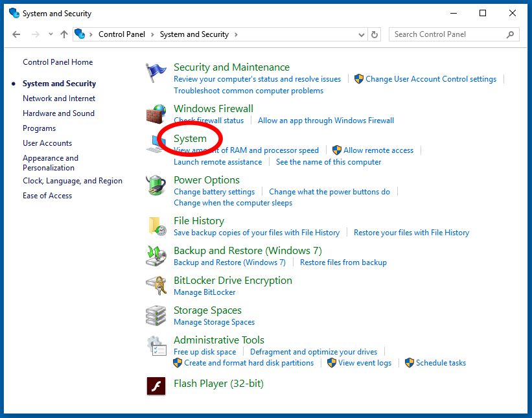Image resolution: width=532 pixels, height=418 pixels.
Task: Expand chevron before Control Panel breadcrumb
Action: [91, 34]
